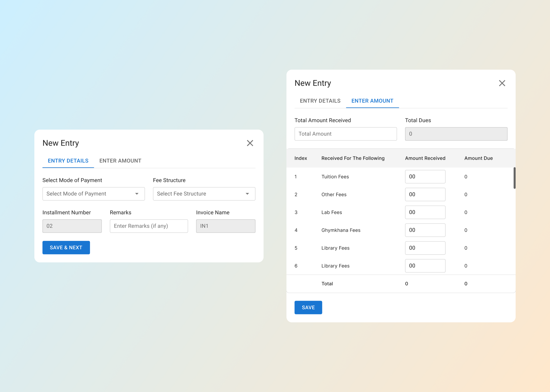Click the Mode of Payment dropdown arrow
Viewport: 550px width, 392px height.
coord(137,194)
